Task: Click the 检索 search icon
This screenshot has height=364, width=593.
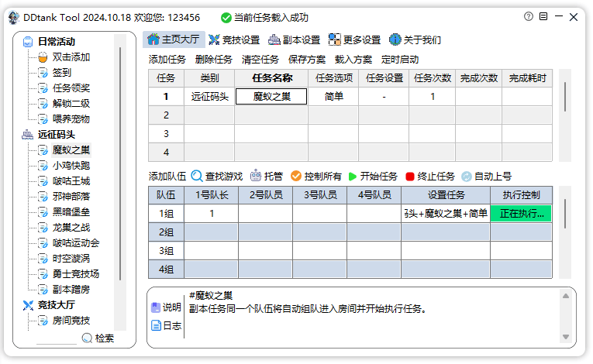Action: (x=87, y=338)
